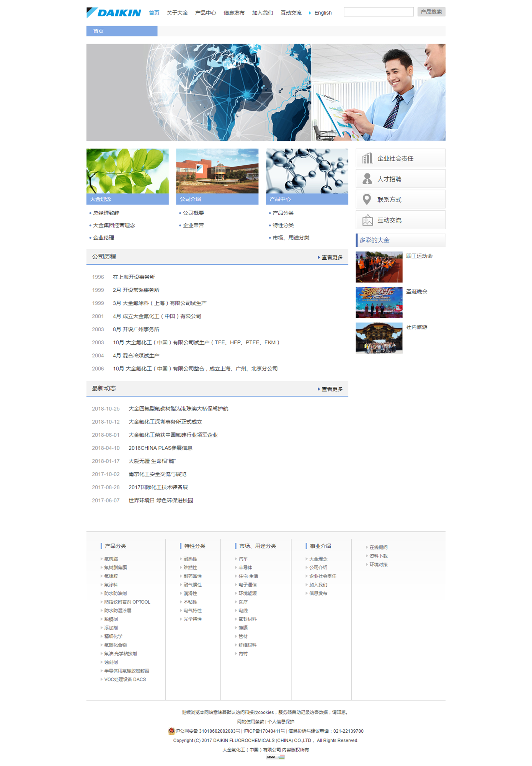
Task: Click the CNZZ statistics icon at page bottom
Action: [275, 757]
